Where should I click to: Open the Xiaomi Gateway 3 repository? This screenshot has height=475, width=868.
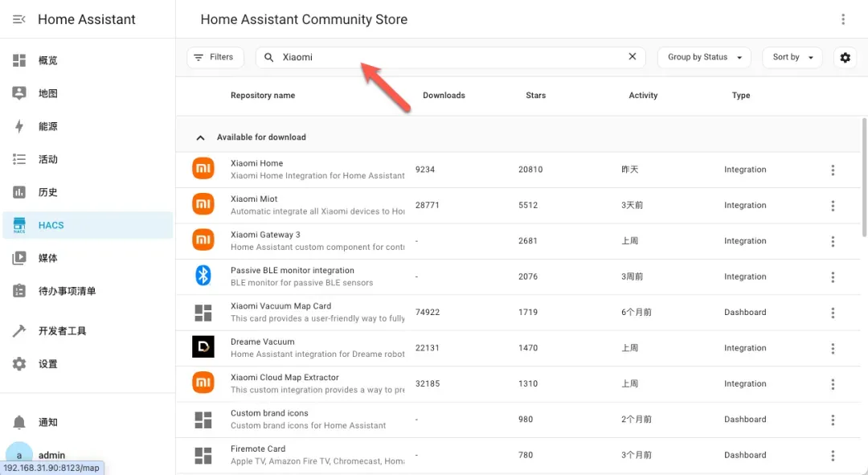tap(265, 235)
